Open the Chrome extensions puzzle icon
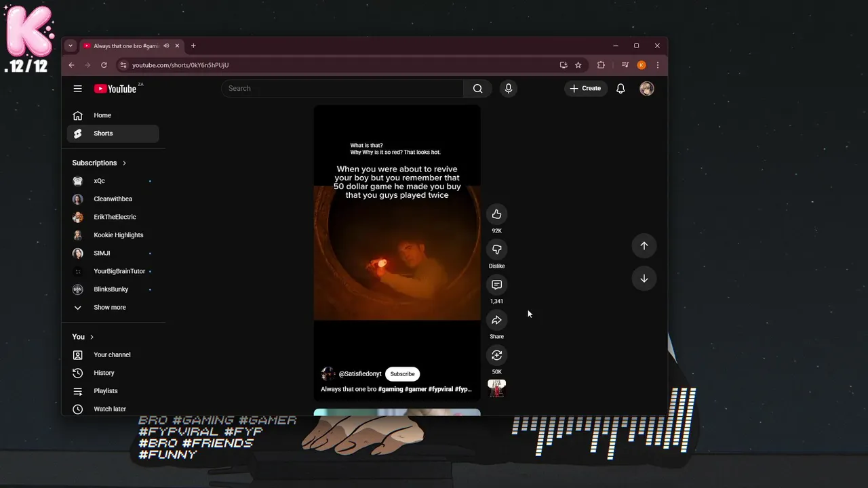This screenshot has width=868, height=488. pos(601,65)
